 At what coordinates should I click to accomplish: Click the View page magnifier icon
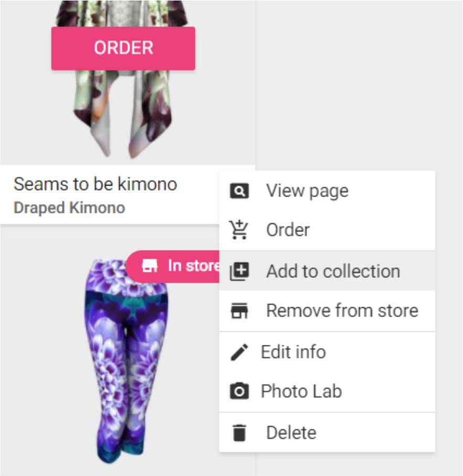coord(239,191)
